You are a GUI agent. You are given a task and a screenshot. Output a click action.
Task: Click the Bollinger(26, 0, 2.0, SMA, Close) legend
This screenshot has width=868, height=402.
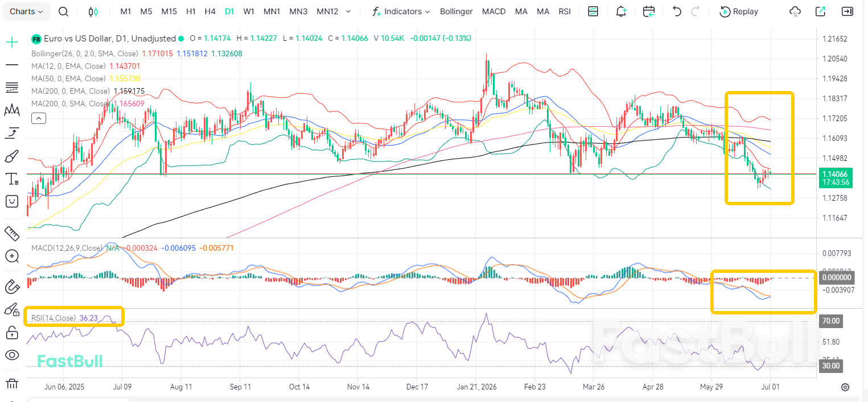point(85,53)
